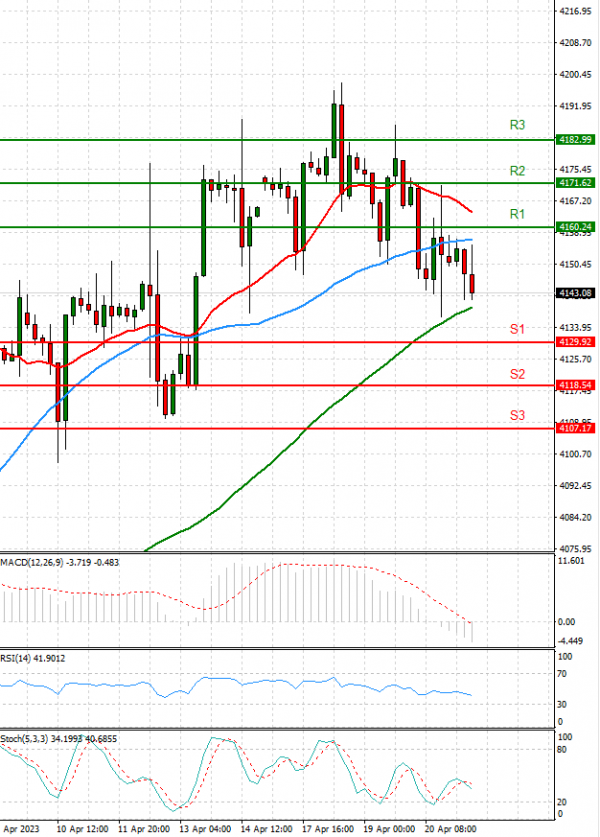600x837 pixels.
Task: Select the 4129.92 price tag
Action: [575, 342]
